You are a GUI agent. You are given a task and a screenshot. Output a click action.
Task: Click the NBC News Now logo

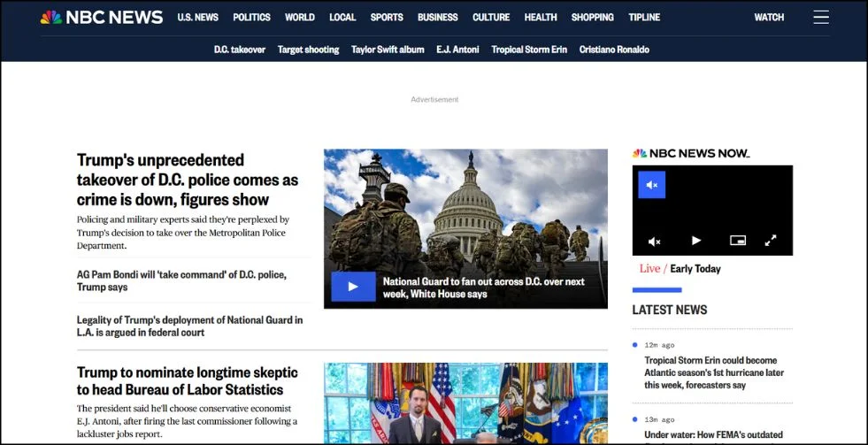[691, 153]
